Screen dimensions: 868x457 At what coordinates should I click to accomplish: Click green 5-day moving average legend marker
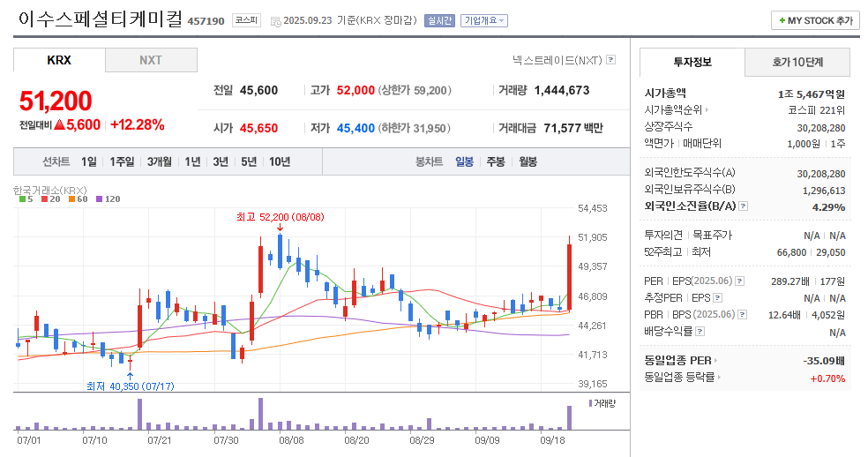(x=22, y=199)
